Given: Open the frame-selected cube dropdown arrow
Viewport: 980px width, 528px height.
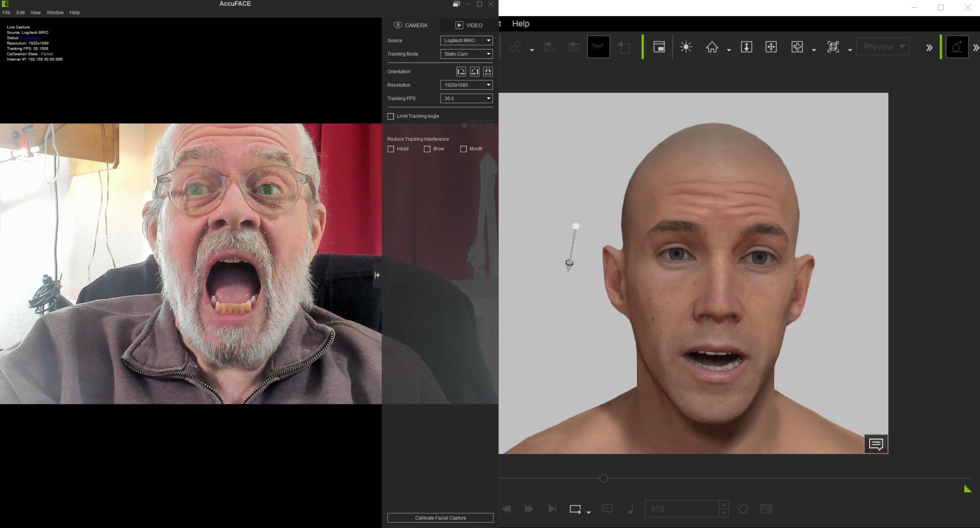Looking at the screenshot, I should (850, 50).
